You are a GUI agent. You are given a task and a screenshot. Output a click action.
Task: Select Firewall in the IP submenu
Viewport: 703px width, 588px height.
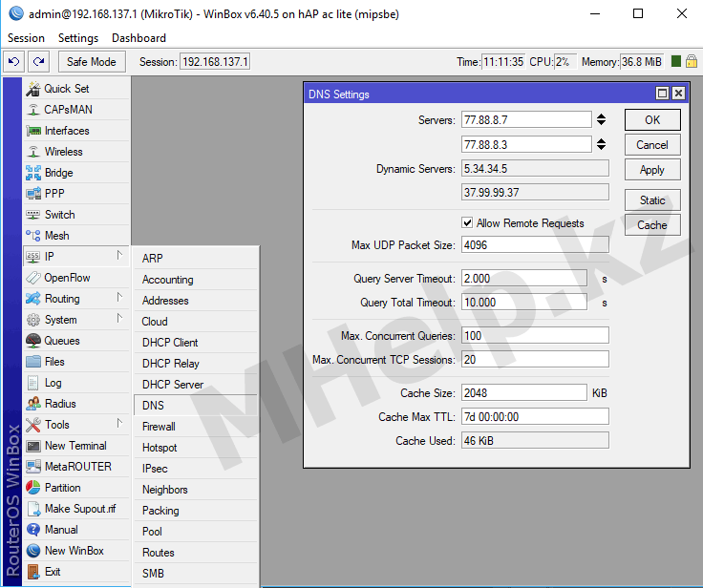tap(196, 427)
